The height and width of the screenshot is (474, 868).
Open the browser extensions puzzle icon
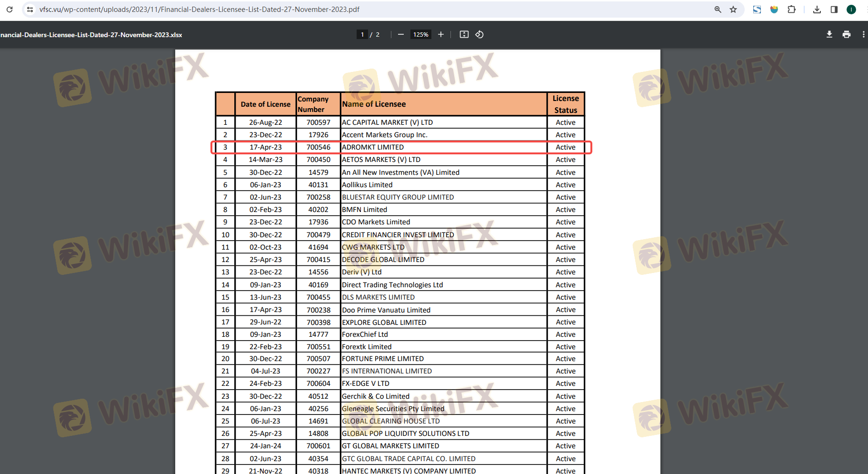pyautogui.click(x=791, y=10)
